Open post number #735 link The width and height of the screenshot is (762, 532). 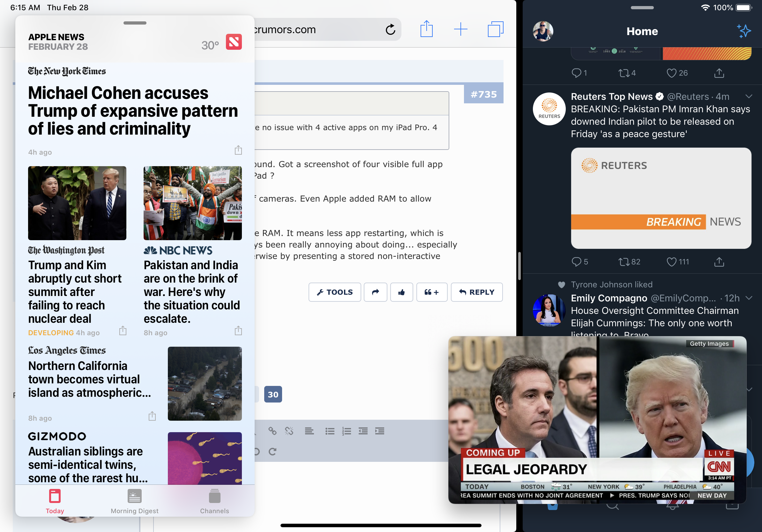(x=483, y=94)
